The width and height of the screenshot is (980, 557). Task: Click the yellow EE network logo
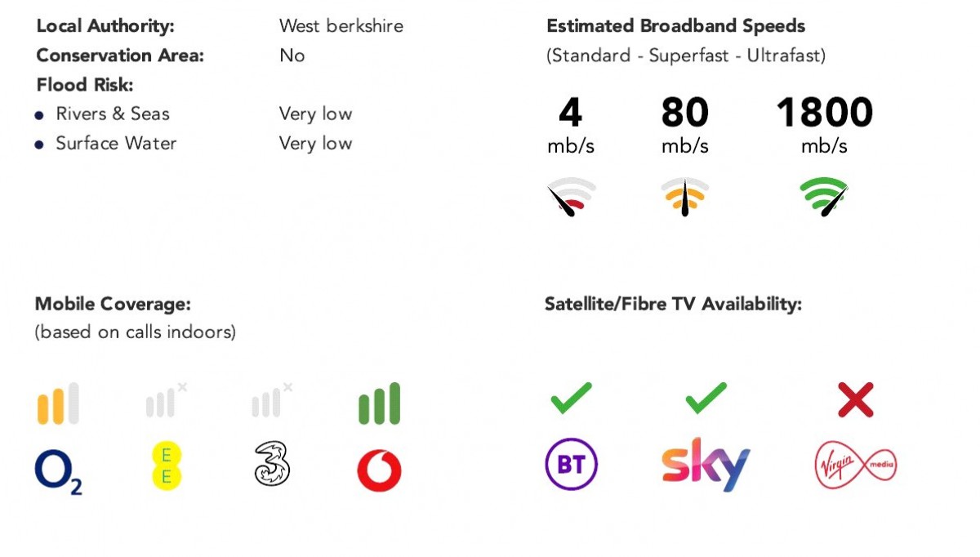[167, 468]
